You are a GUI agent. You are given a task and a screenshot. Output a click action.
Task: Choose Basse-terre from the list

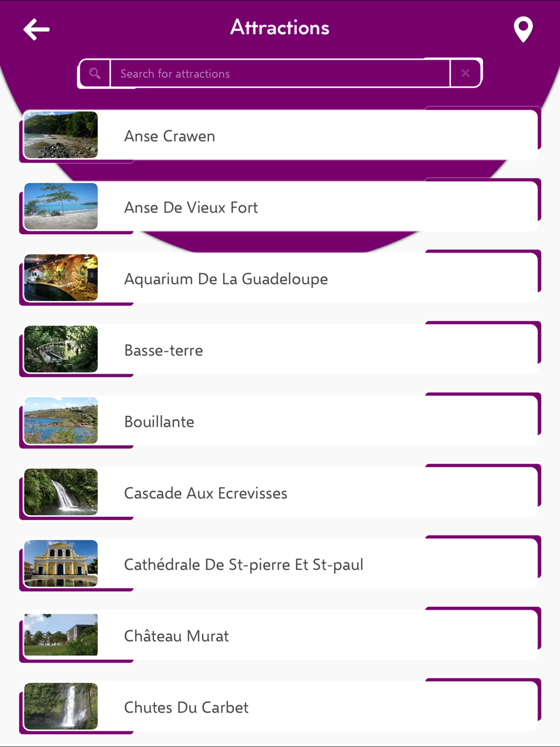164,351
